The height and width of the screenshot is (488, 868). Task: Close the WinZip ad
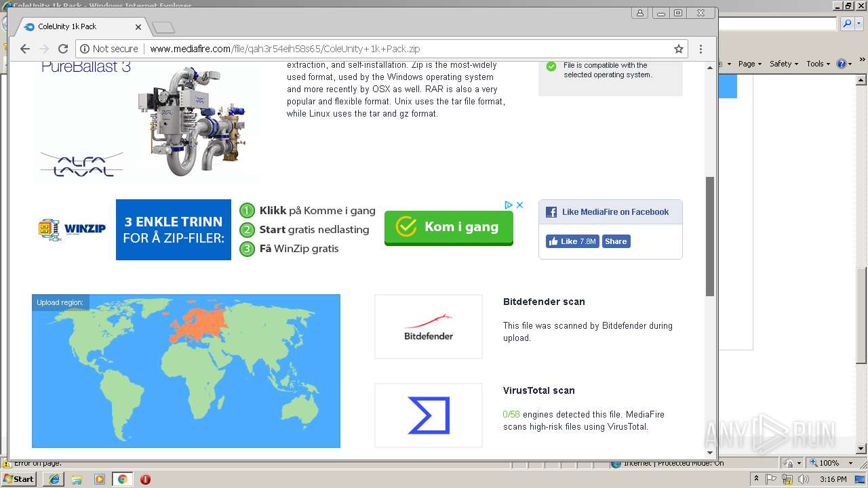(519, 205)
